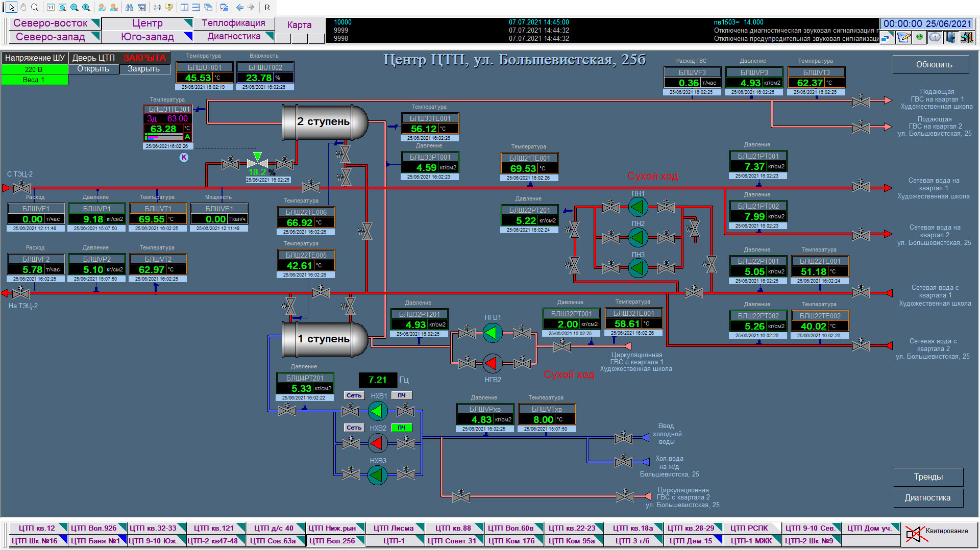Switch НХВ2 pump to Сеть mode
980x551 pixels.
coord(354,428)
